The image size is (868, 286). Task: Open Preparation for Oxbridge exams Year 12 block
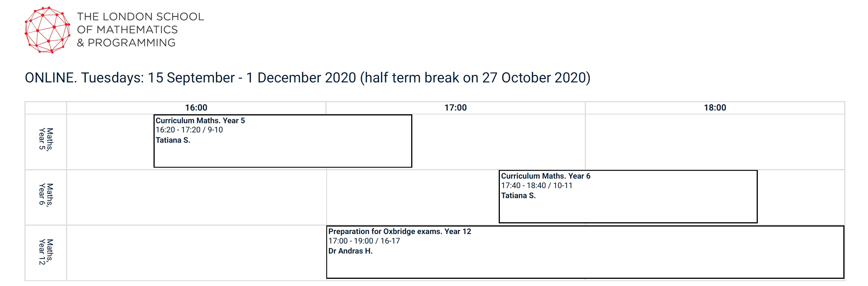(x=585, y=252)
